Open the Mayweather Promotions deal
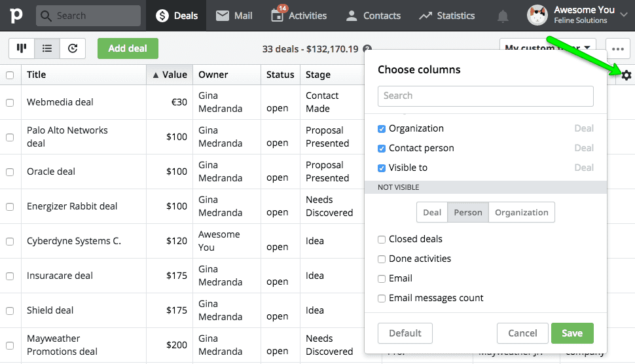635x364 pixels. [62, 345]
